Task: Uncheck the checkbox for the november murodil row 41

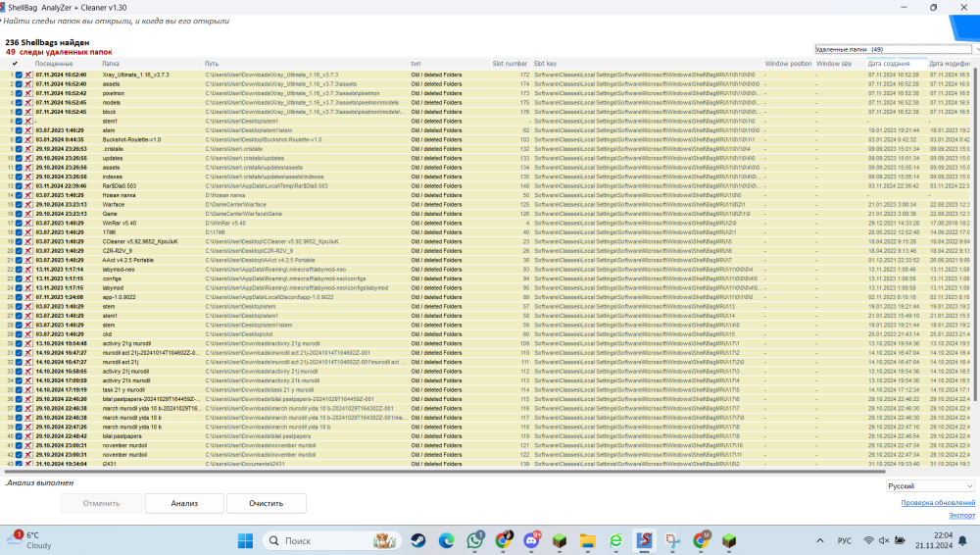Action: tap(19, 445)
